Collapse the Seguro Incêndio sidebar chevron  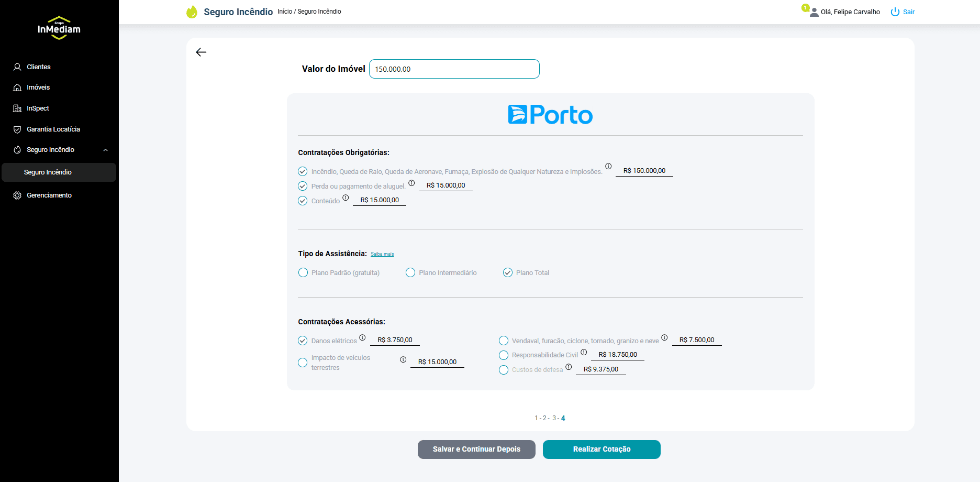tap(105, 150)
